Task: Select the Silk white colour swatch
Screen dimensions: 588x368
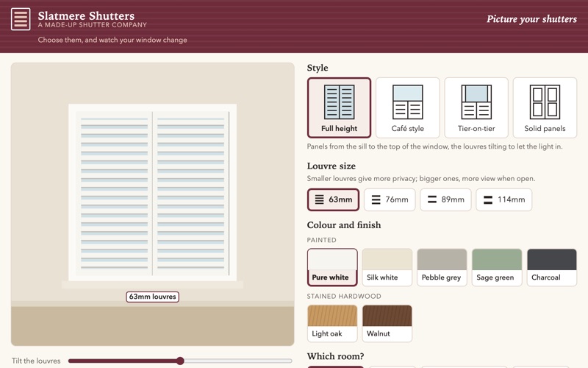Action: point(387,267)
